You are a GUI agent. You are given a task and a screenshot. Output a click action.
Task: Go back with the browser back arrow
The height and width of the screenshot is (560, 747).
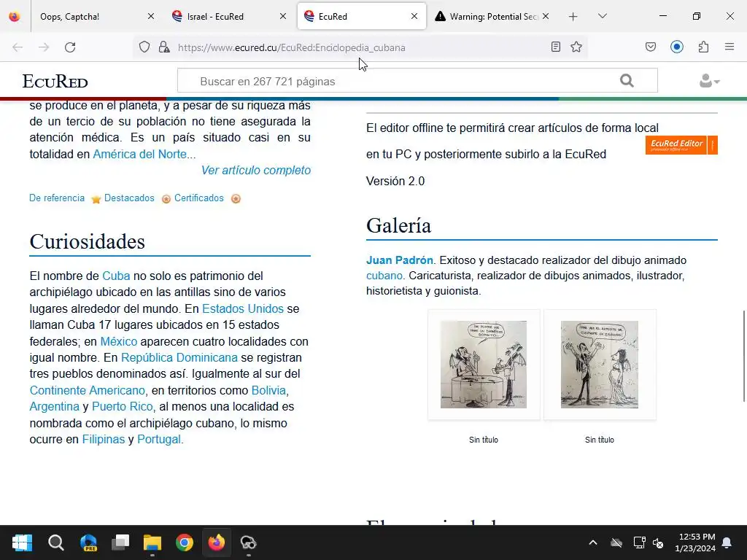pos(18,47)
